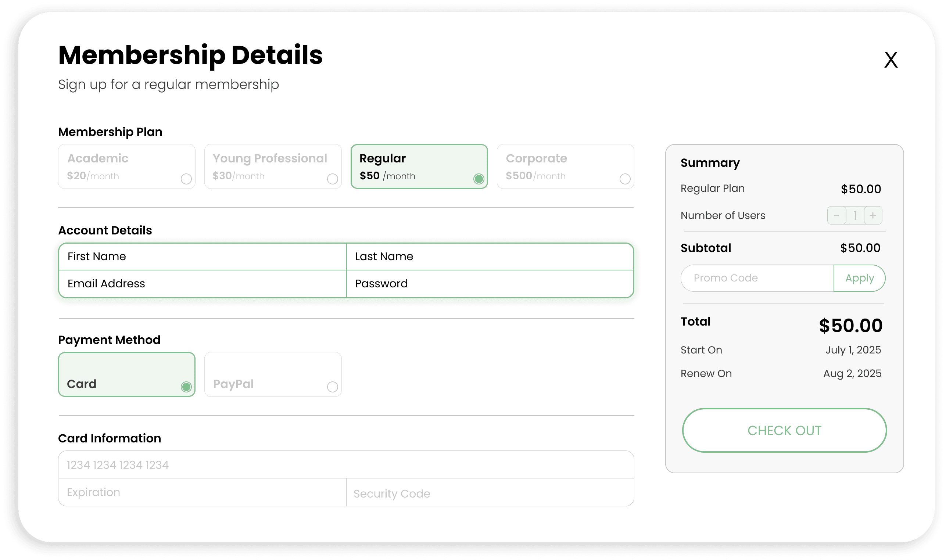Click the Email Address input
This screenshot has width=946, height=560.
(202, 284)
